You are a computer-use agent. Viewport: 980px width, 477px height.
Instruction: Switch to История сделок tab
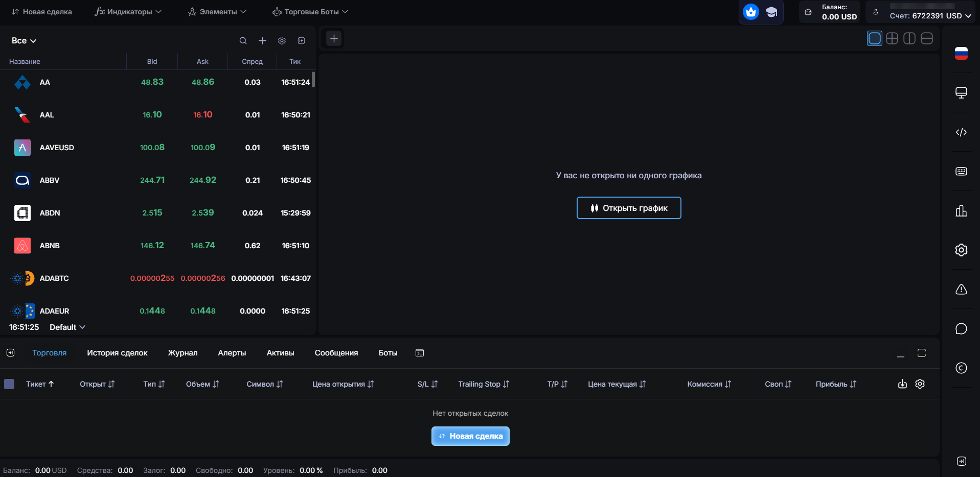pos(117,353)
